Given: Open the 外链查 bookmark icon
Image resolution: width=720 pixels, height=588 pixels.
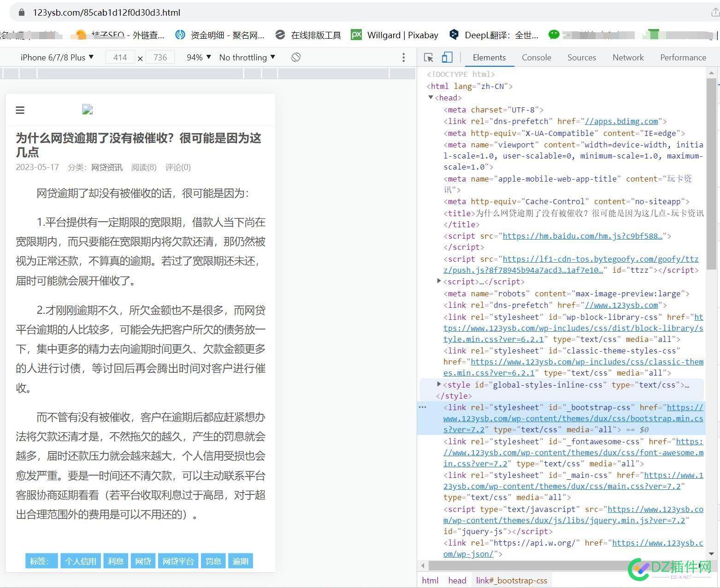Looking at the screenshot, I should [81, 35].
